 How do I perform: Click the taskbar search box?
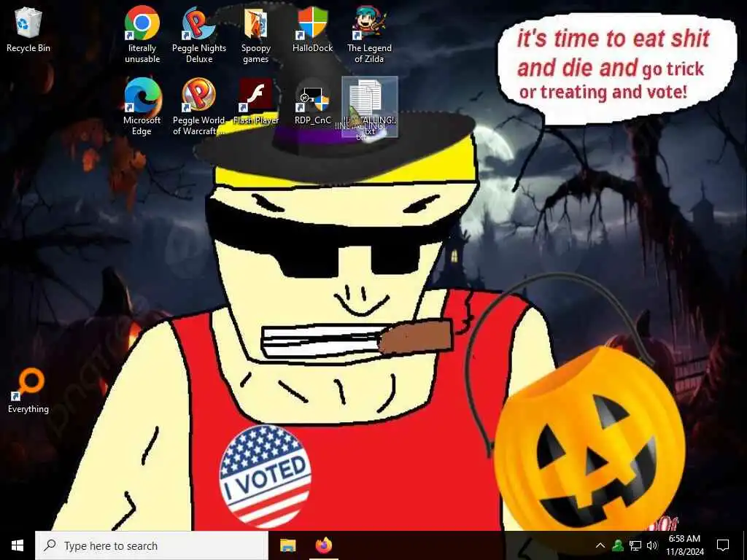click(152, 545)
